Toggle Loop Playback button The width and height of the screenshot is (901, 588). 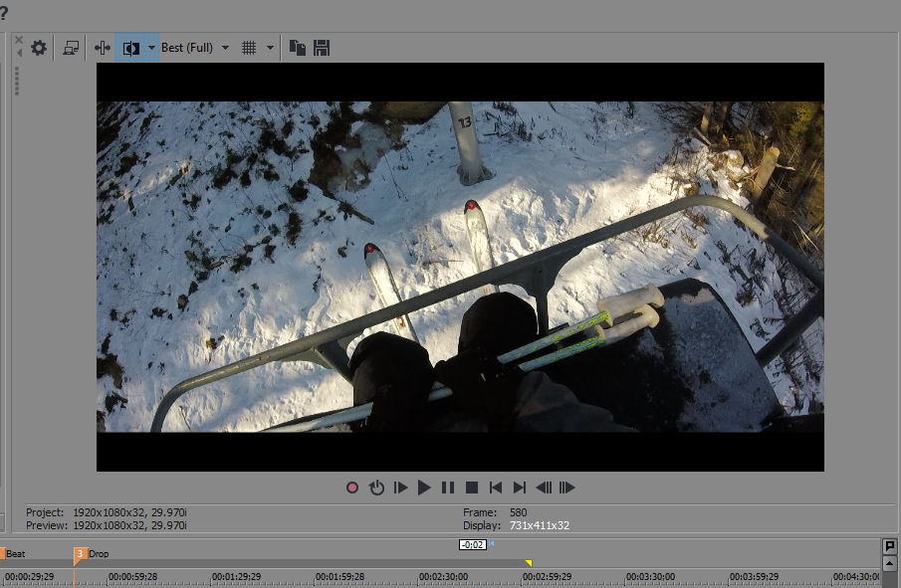point(376,488)
